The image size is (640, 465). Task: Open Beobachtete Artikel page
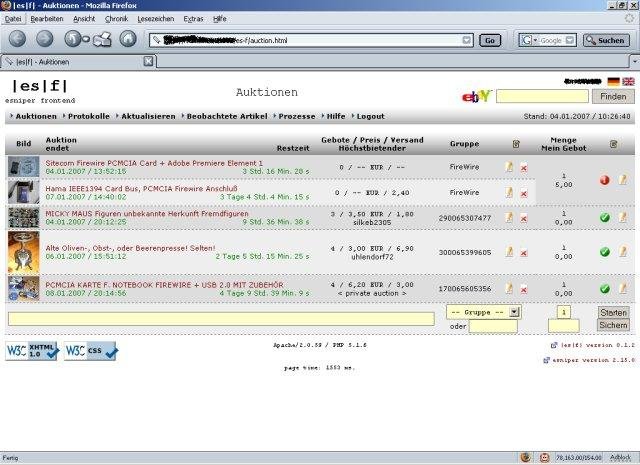pos(227,116)
